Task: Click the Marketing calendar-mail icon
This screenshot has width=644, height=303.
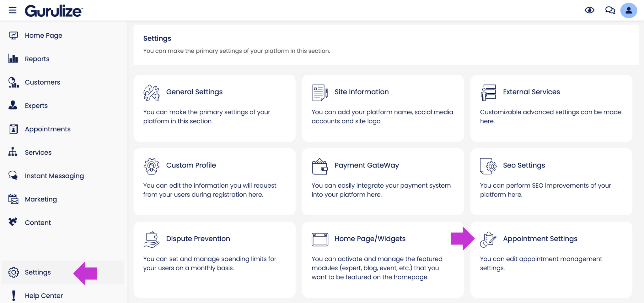Action: 13,199
